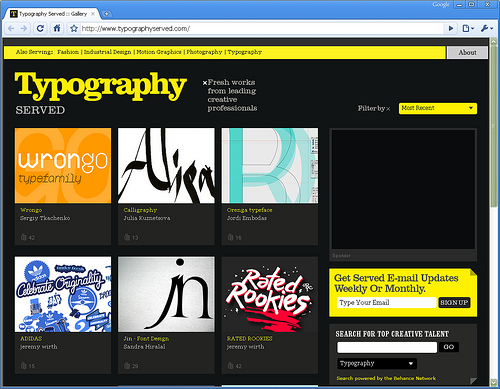
Task: Open the Rated Rookies thumbnail
Action: coord(270,294)
